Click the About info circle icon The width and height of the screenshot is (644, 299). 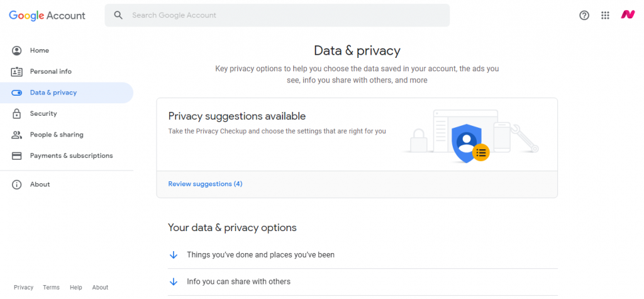coord(16,184)
